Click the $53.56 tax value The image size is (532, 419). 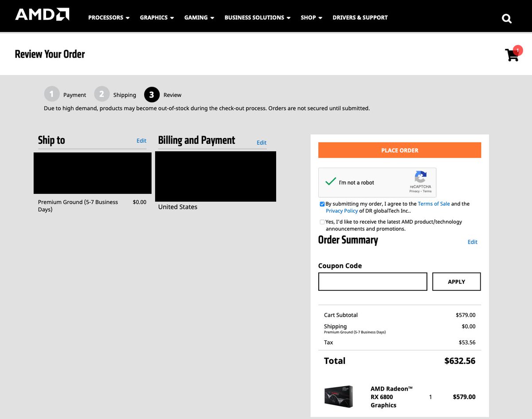tap(467, 342)
